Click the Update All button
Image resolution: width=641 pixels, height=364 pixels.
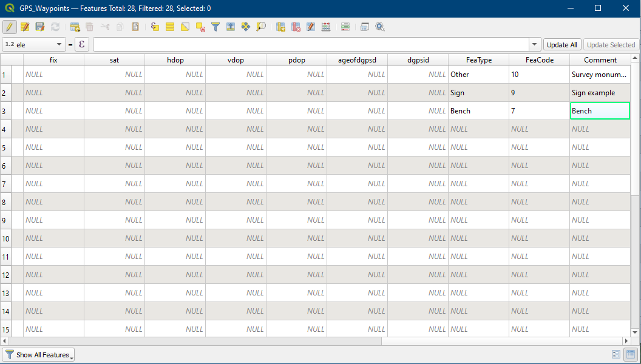click(x=561, y=45)
